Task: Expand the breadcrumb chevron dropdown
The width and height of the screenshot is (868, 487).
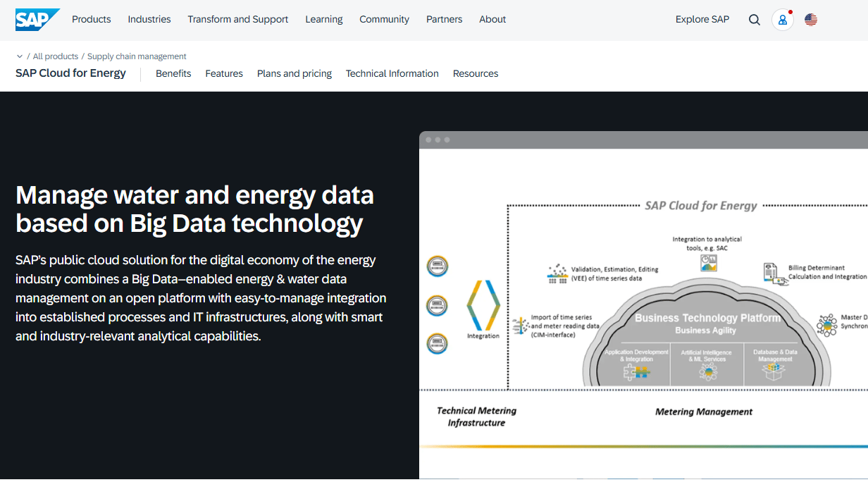Action: (x=20, y=56)
